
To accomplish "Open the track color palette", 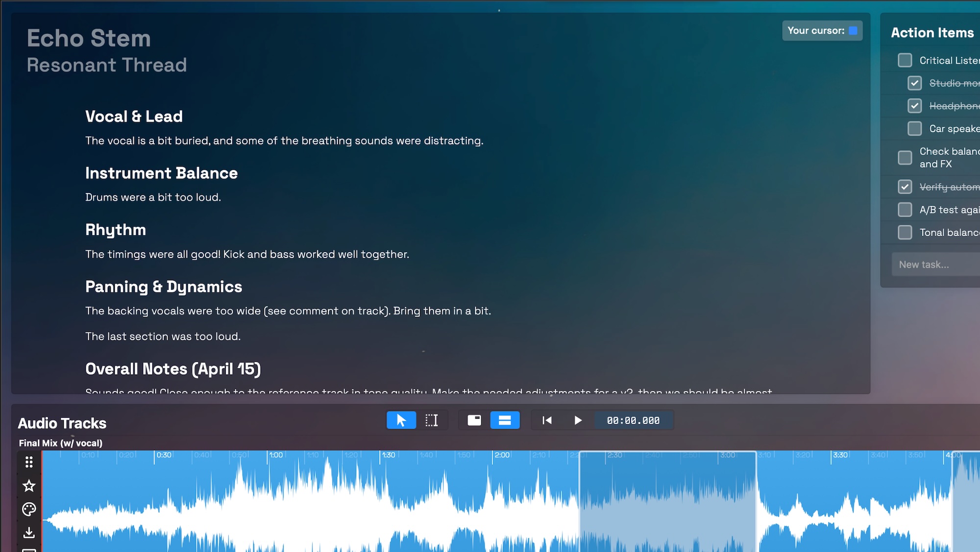I will (x=29, y=509).
